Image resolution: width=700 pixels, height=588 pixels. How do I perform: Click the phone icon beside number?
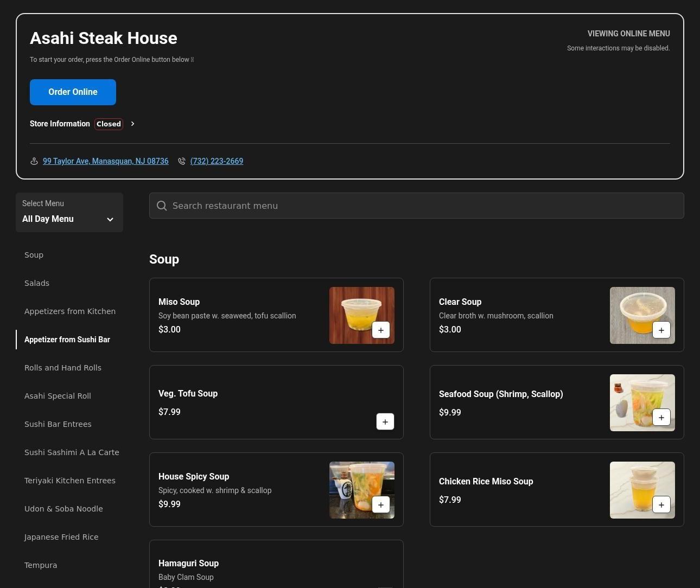point(182,161)
